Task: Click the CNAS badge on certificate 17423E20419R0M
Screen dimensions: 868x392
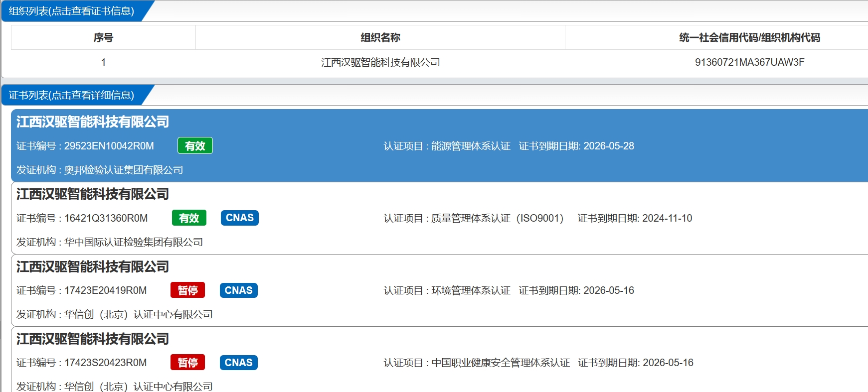Action: point(239,290)
